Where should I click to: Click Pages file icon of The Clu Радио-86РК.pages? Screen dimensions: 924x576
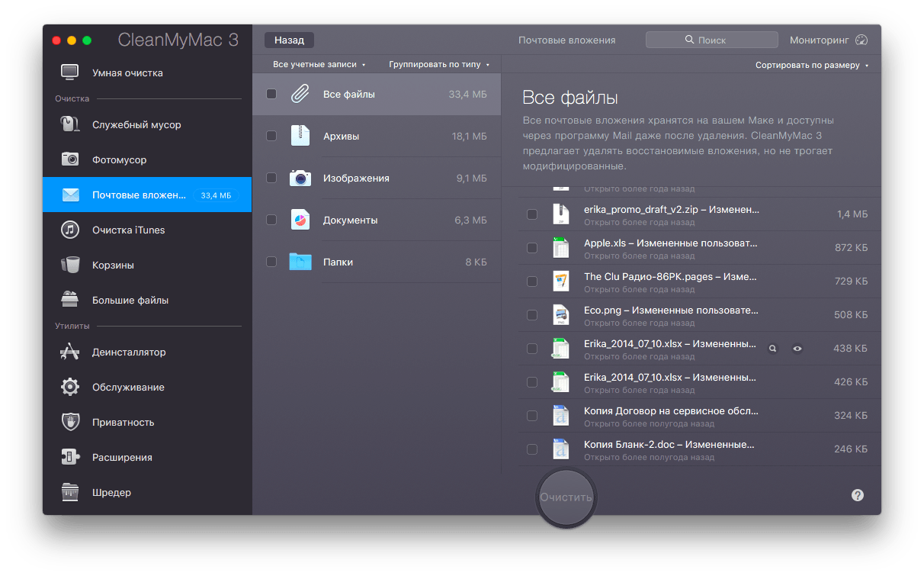pos(560,282)
